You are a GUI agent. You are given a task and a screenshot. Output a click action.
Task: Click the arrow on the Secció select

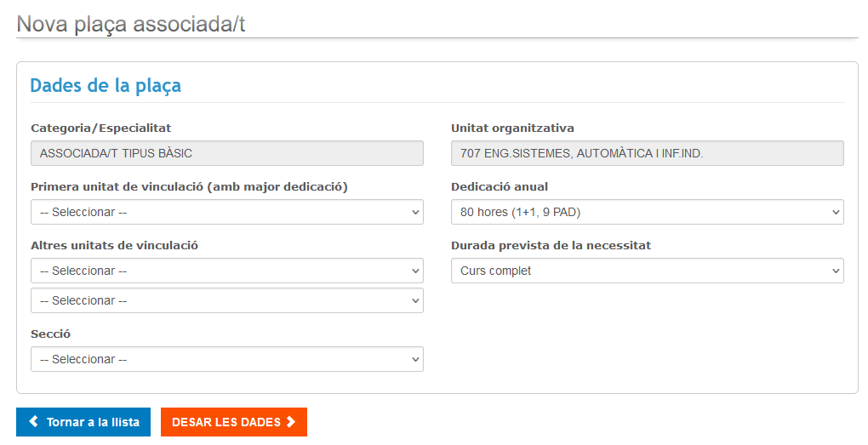415,359
